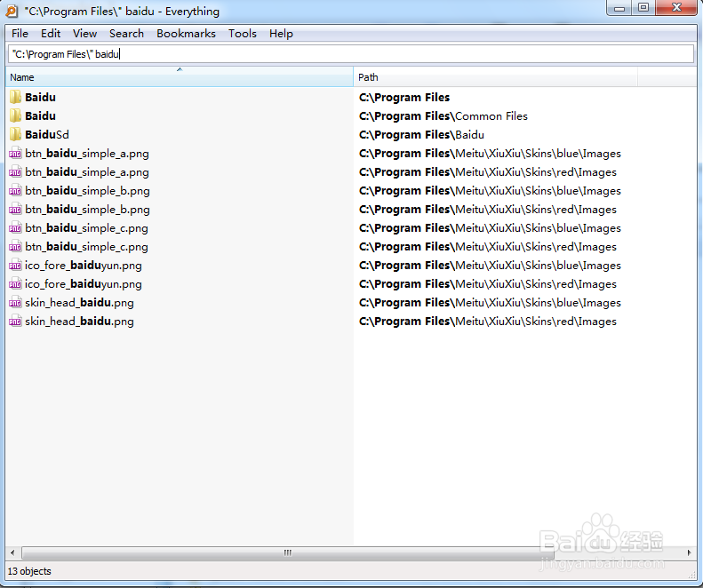
Task: Click PNG icon of ico_fore_baiduyun.png in blue skin
Action: [x=15, y=266]
